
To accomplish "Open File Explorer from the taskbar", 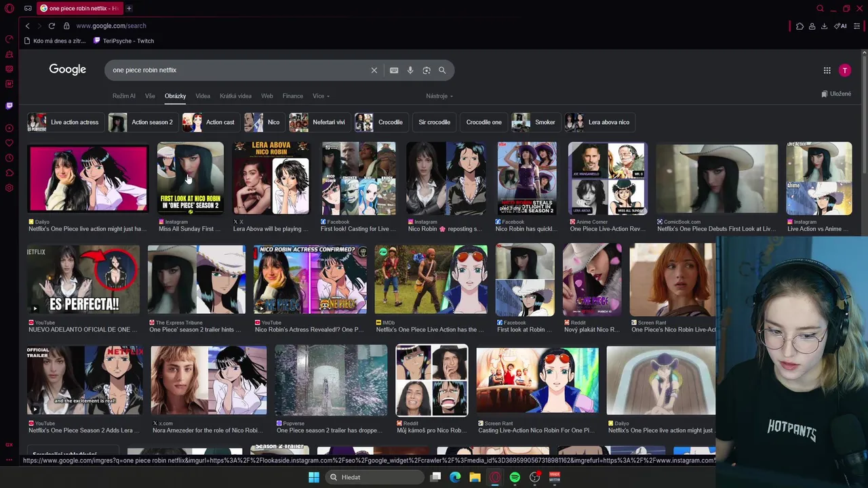I will 475,477.
